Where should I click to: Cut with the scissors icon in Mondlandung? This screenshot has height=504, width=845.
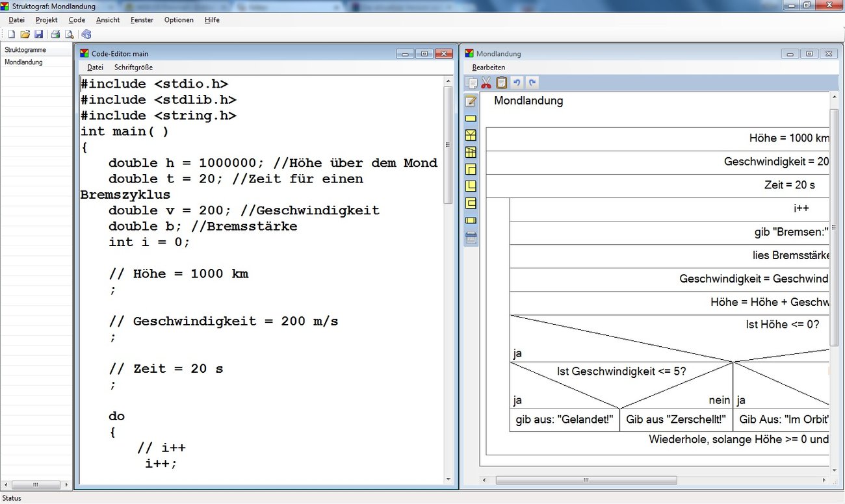click(486, 82)
